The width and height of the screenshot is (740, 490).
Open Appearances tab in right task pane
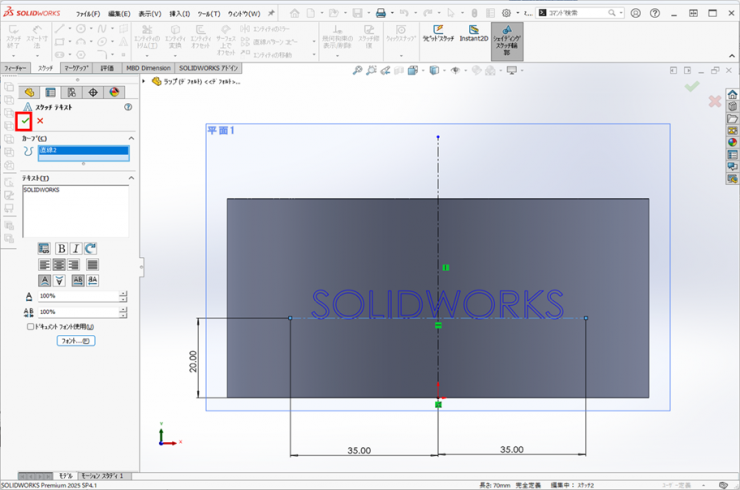coord(732,142)
